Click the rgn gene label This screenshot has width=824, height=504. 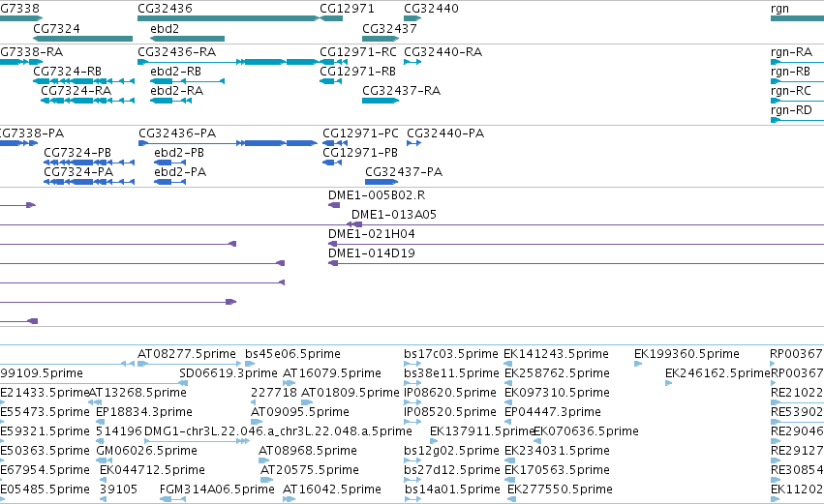pyautogui.click(x=779, y=9)
